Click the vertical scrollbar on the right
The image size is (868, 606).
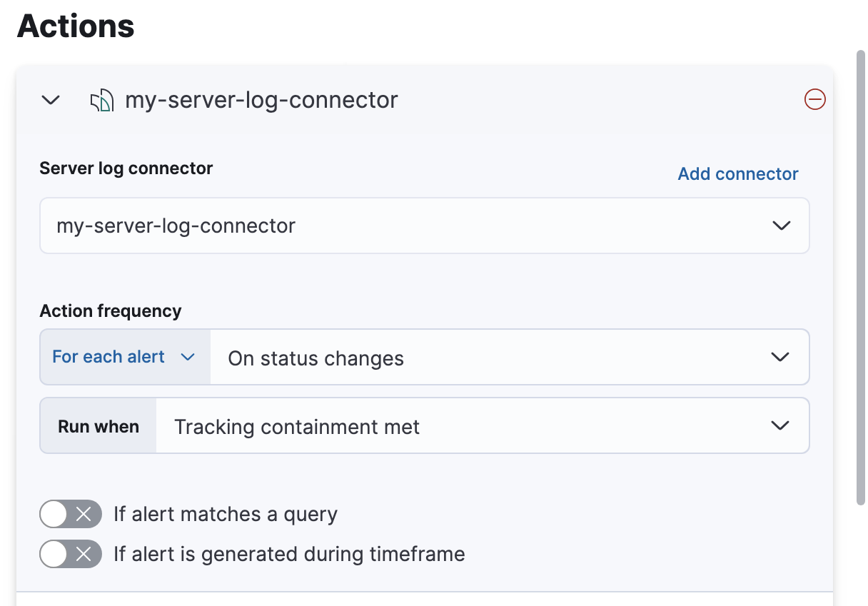pos(862,278)
